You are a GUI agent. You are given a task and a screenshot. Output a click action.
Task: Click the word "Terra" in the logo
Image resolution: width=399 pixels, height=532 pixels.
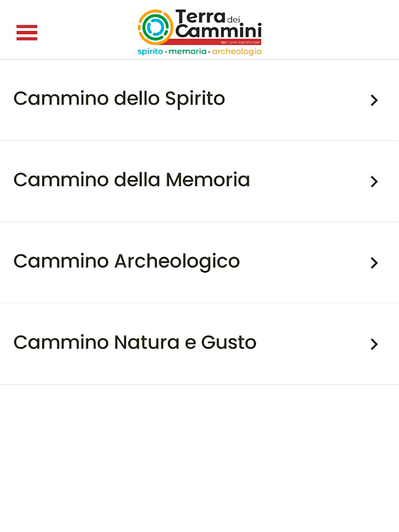tap(199, 17)
